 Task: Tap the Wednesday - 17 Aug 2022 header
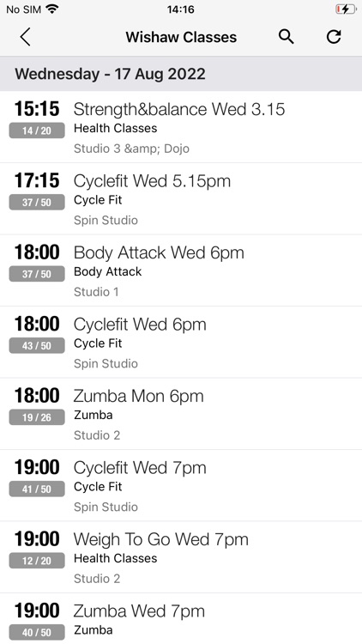(181, 74)
